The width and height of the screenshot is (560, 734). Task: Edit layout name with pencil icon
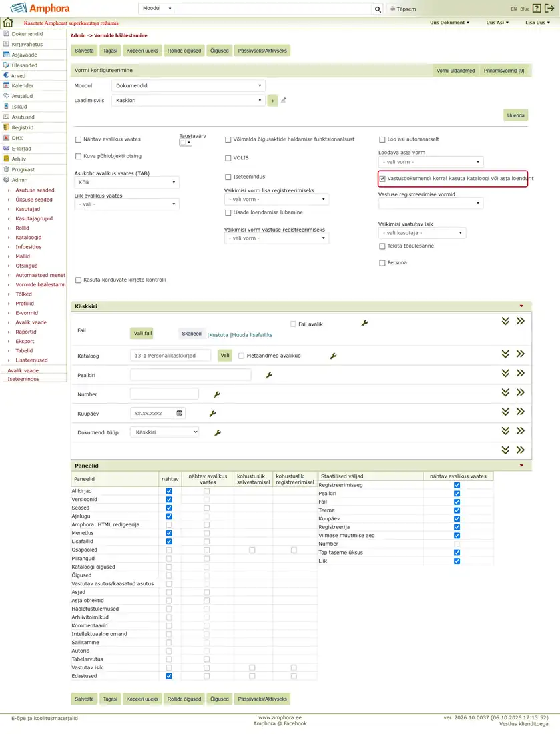click(283, 100)
